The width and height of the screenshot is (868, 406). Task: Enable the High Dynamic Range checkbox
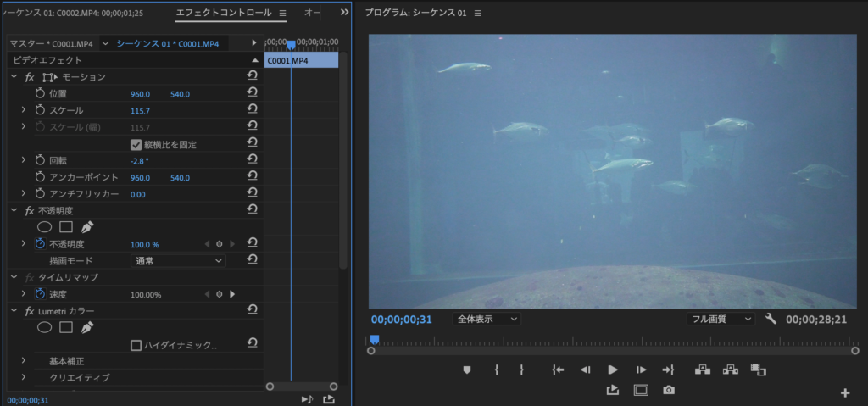point(136,345)
